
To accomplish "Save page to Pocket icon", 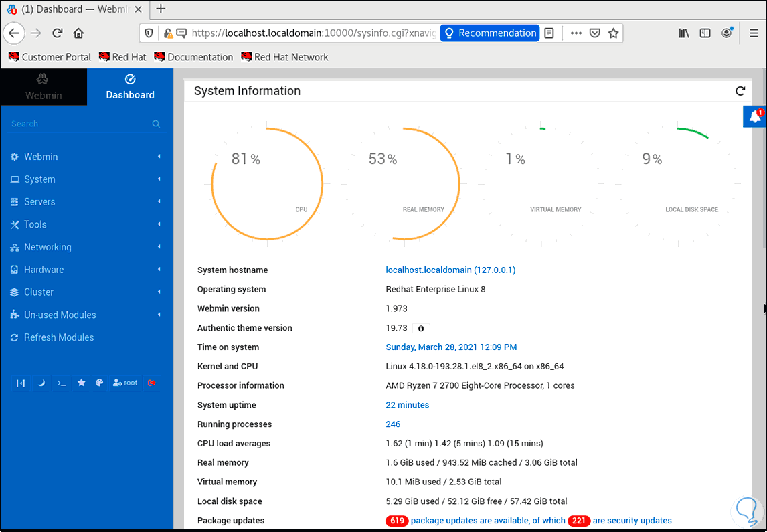I will pyautogui.click(x=595, y=33).
